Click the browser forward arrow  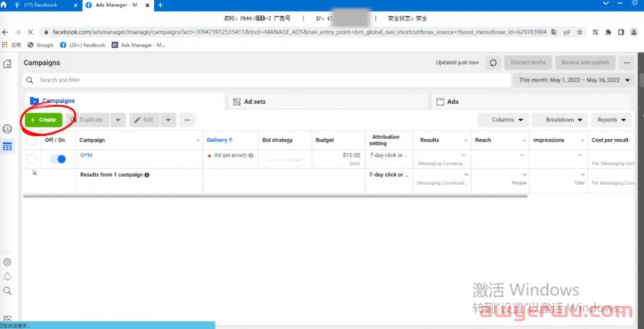[x=17, y=32]
